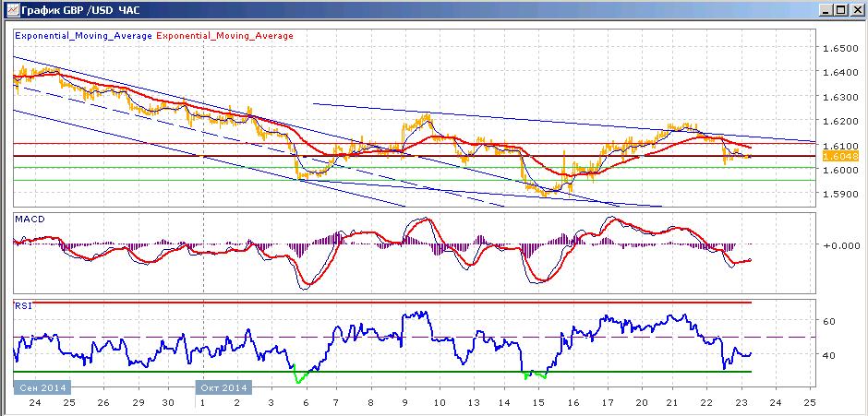Click date 6 on the time axis
868x416 pixels.
pos(305,403)
